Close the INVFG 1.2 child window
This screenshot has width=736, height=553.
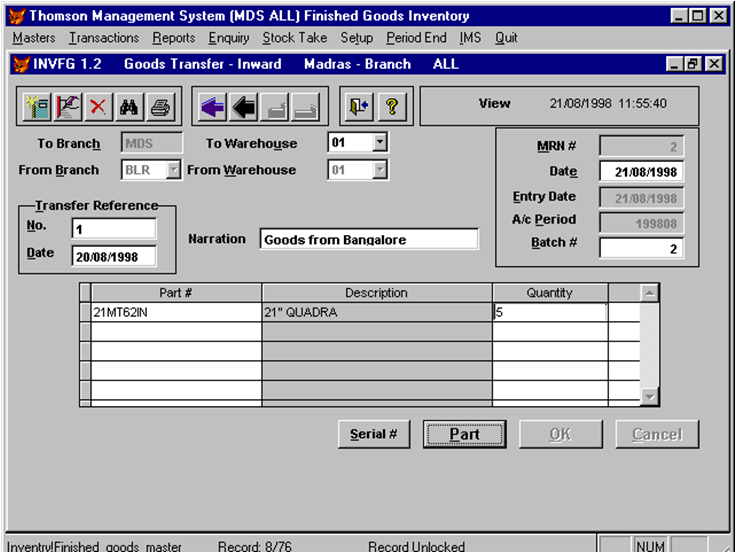(x=713, y=64)
